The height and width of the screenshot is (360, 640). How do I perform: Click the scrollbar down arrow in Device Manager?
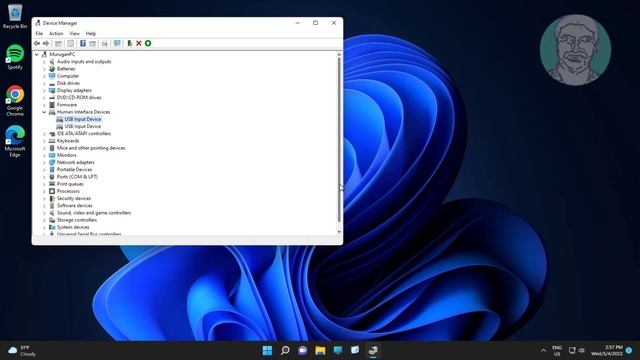tap(339, 232)
